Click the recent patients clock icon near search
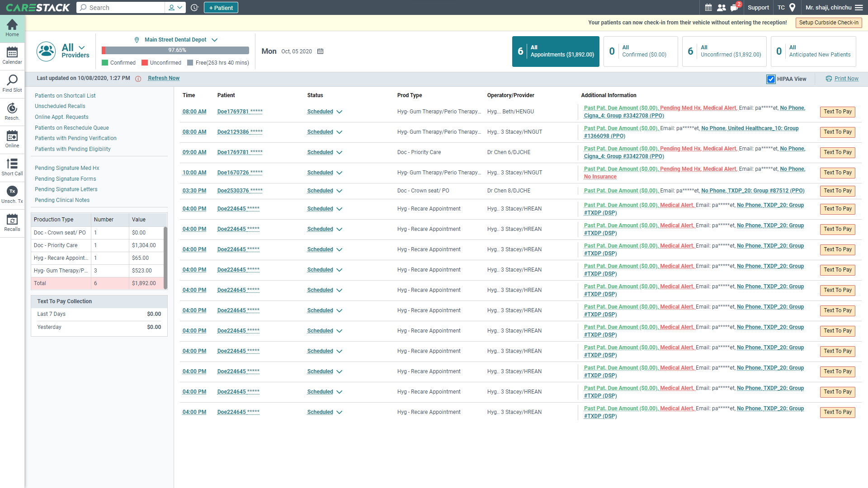 coord(194,7)
